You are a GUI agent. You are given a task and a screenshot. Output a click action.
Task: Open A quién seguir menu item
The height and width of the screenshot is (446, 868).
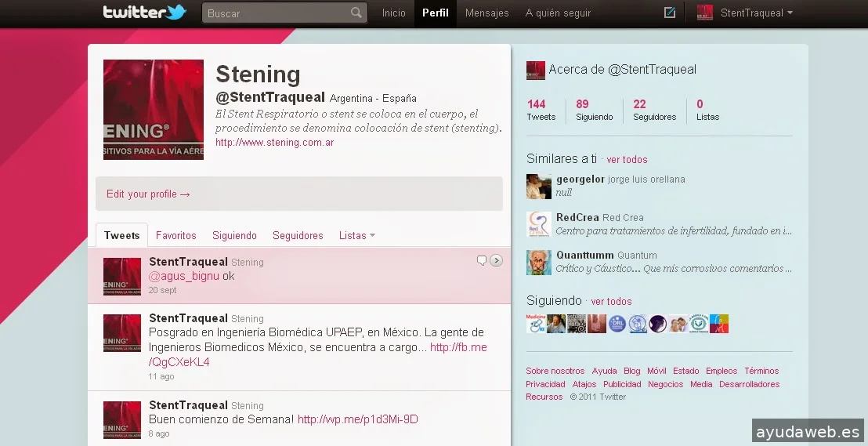558,13
